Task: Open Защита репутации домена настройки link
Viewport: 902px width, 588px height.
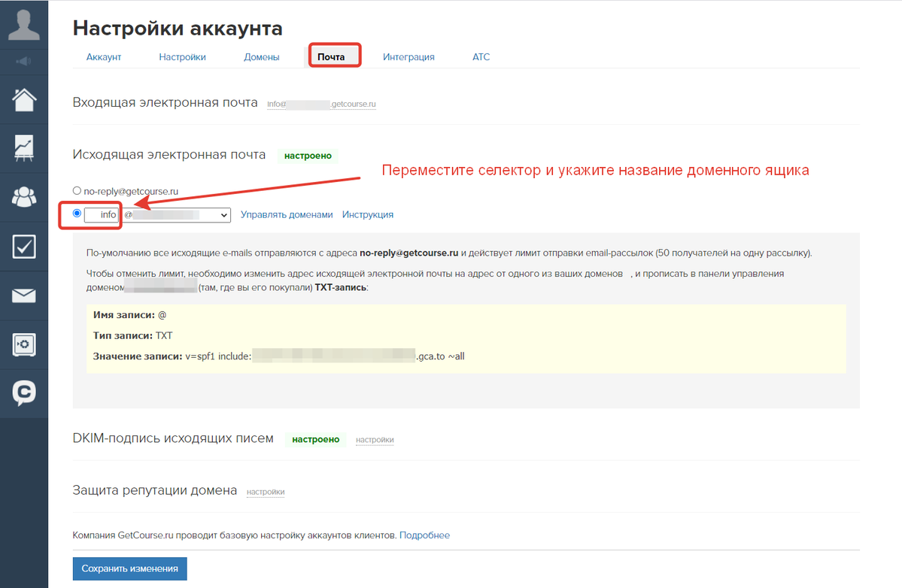Action: (266, 492)
